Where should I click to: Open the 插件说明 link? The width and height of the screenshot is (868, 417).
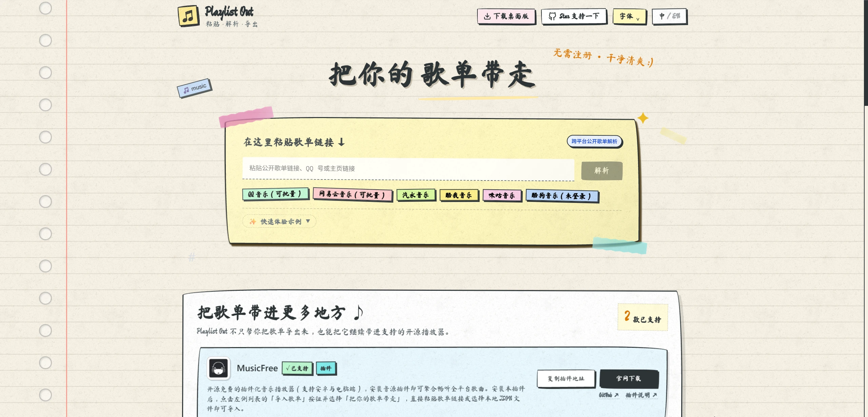pos(641,395)
